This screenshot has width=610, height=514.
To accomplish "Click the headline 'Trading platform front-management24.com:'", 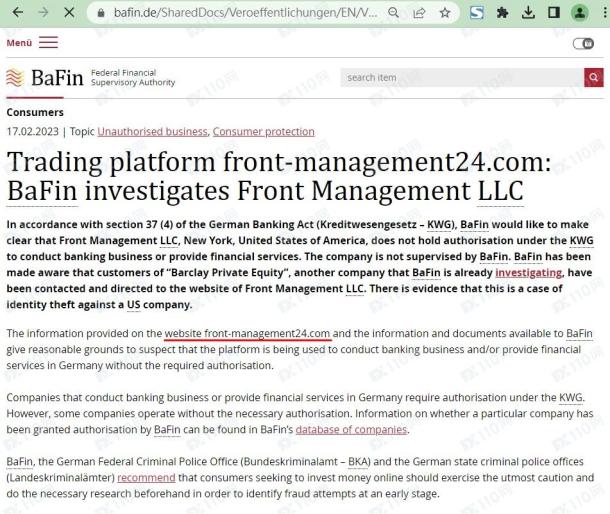I will (279, 162).
